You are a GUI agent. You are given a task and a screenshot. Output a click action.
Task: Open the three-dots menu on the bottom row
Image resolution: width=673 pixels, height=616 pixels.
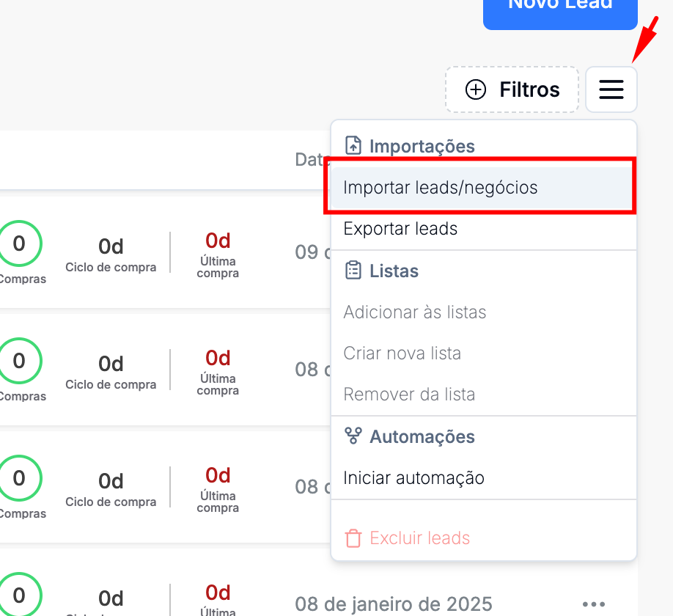594,604
